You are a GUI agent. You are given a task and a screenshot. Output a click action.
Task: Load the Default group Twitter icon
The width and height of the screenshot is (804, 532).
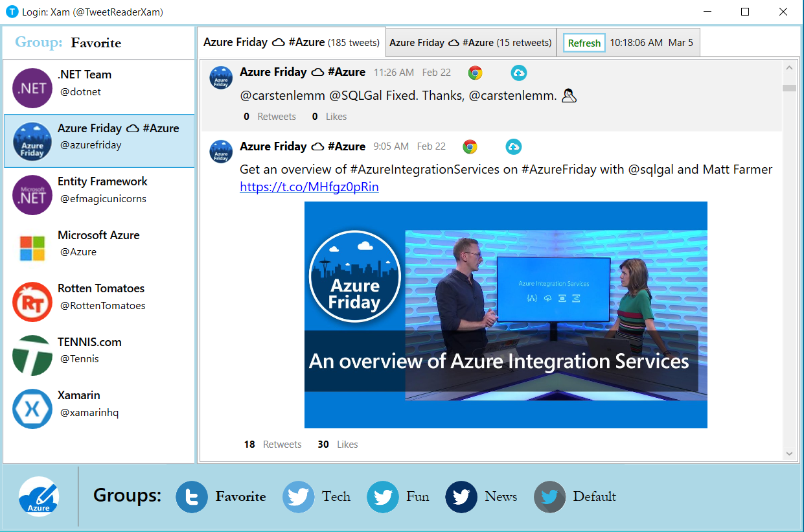(550, 497)
